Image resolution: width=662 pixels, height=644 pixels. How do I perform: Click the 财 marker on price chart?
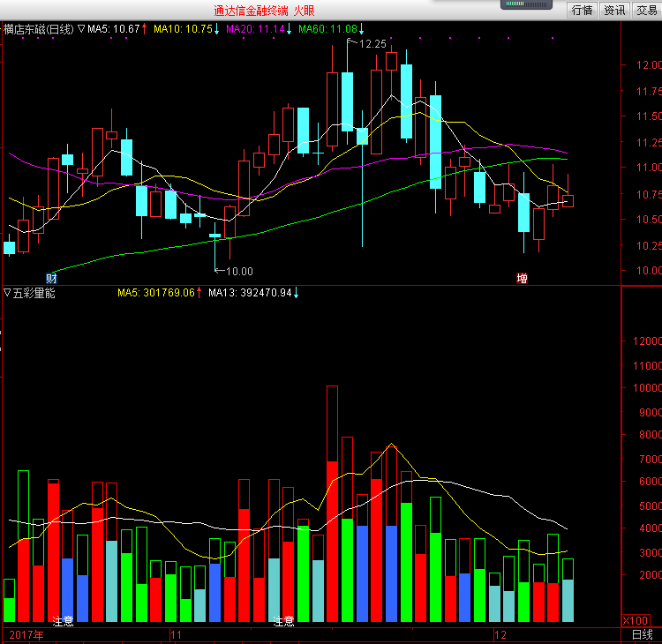point(51,278)
